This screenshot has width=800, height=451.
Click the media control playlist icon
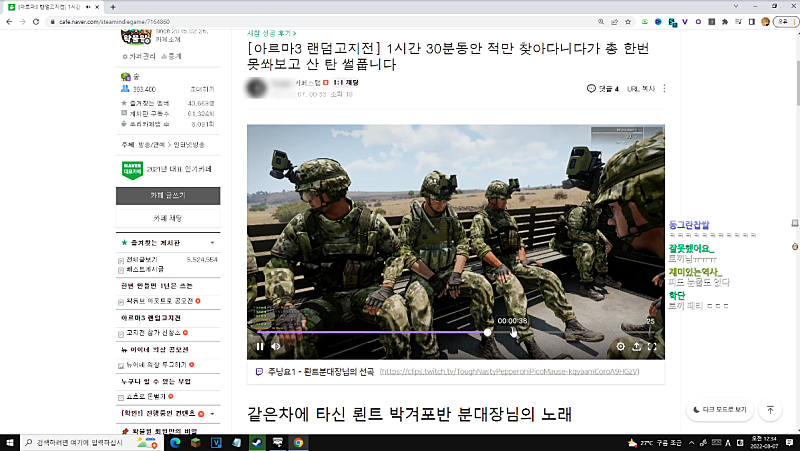738,21
